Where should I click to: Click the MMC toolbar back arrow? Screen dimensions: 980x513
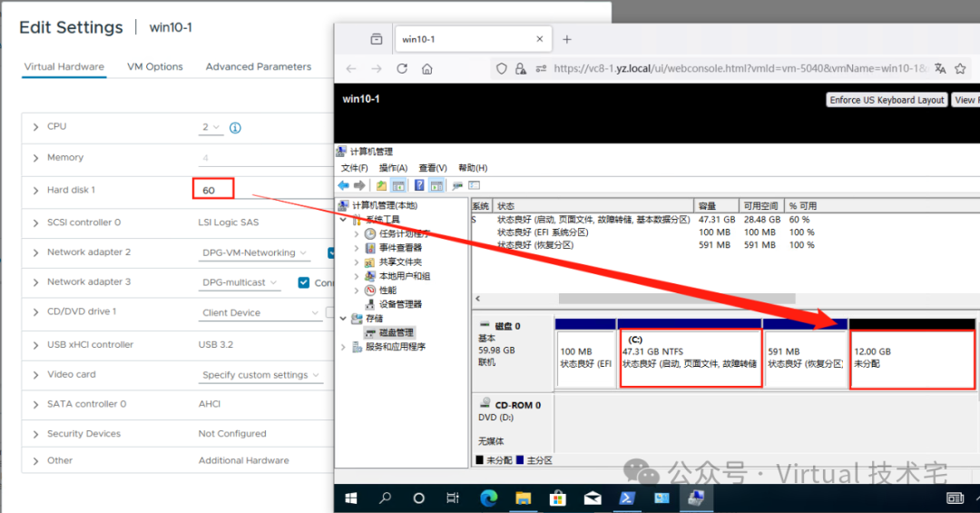point(343,185)
